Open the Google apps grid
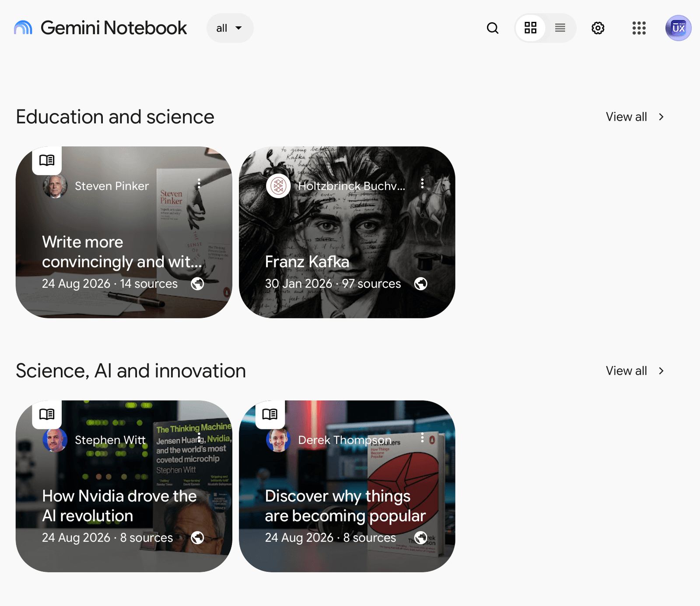This screenshot has width=700, height=606. click(639, 28)
